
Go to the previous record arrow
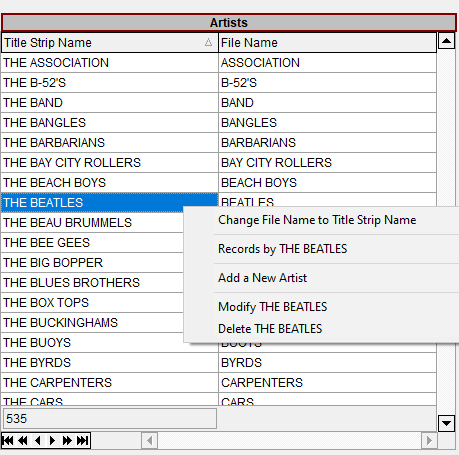click(38, 441)
